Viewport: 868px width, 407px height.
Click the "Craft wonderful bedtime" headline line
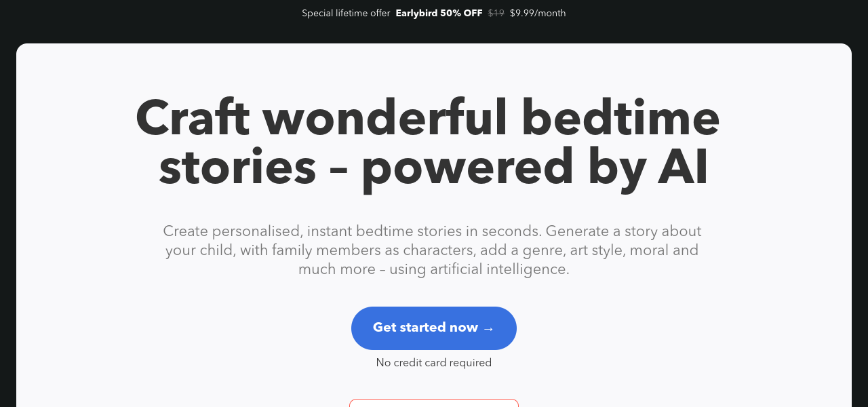point(427,118)
